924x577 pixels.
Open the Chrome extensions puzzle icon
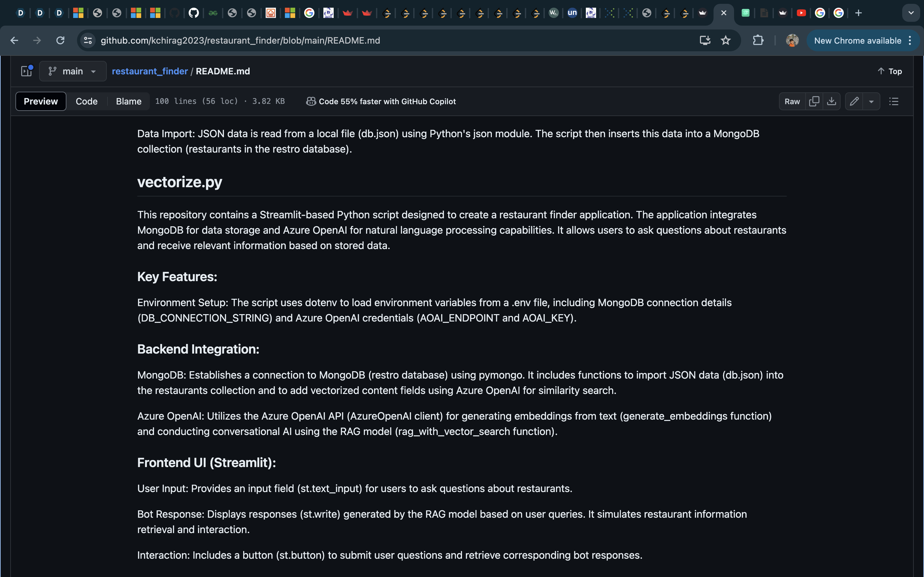point(758,40)
